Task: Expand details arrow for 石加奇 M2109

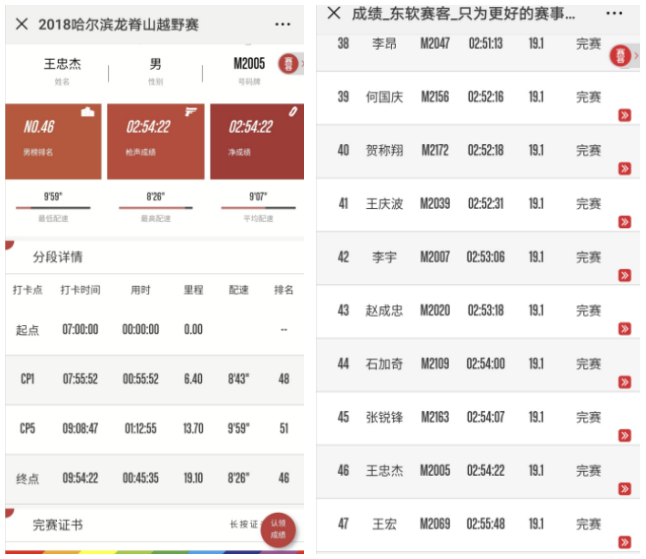Action: 625,382
